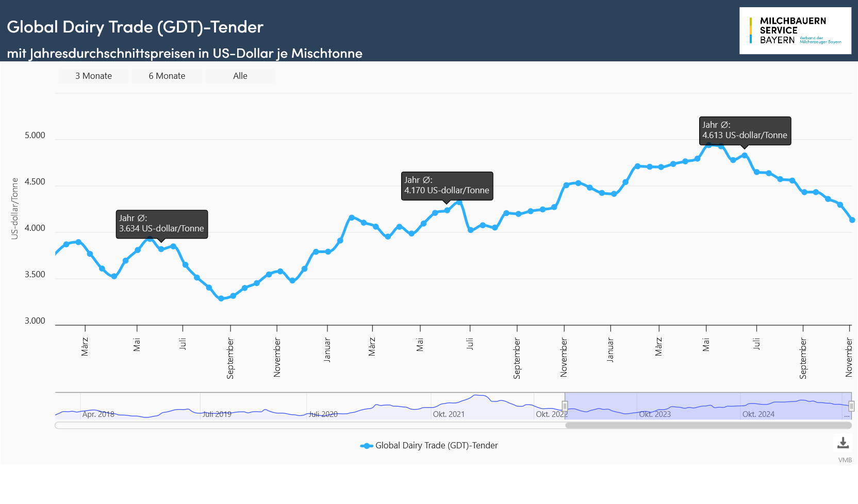Click the blue legend marker icon
This screenshot has width=858, height=504.
click(366, 446)
